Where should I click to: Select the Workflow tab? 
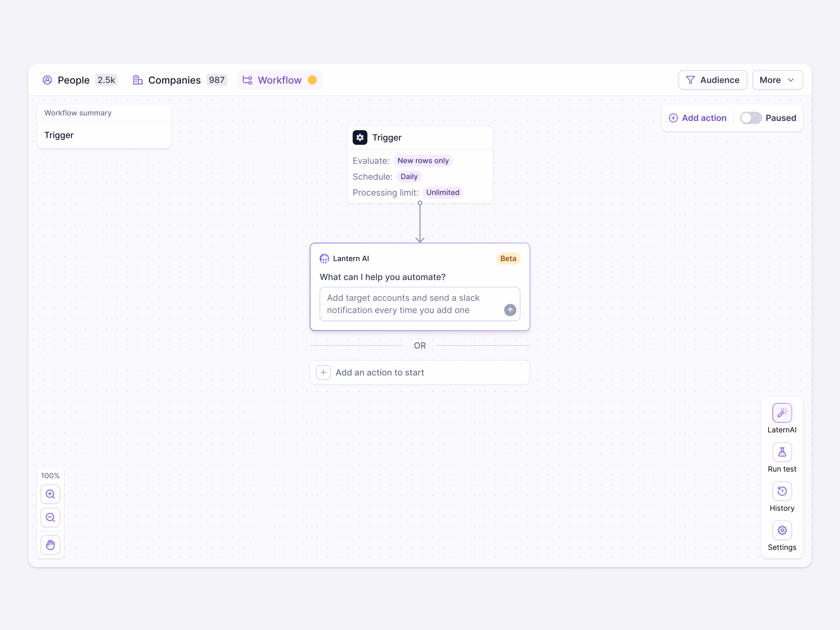[280, 80]
